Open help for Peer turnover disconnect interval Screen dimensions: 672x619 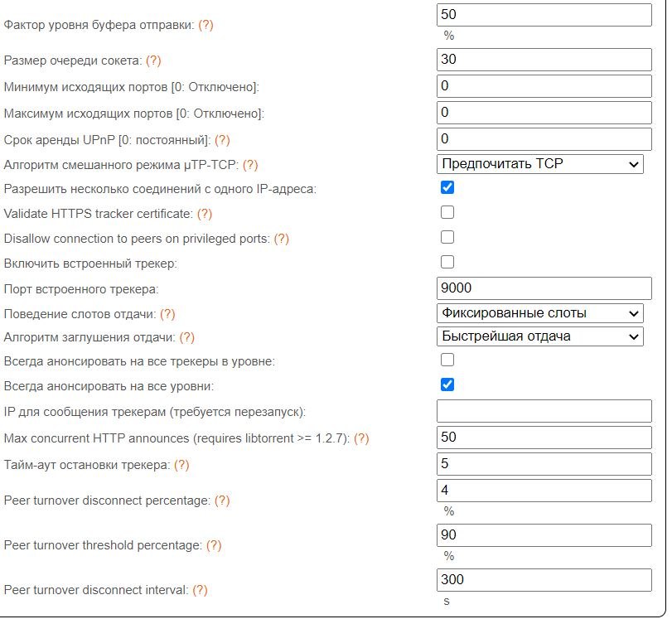200,590
